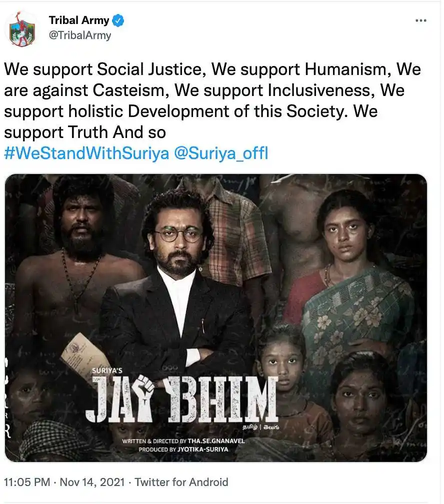Open the #WeStandWithSuriya hashtag

pyautogui.click(x=86, y=153)
